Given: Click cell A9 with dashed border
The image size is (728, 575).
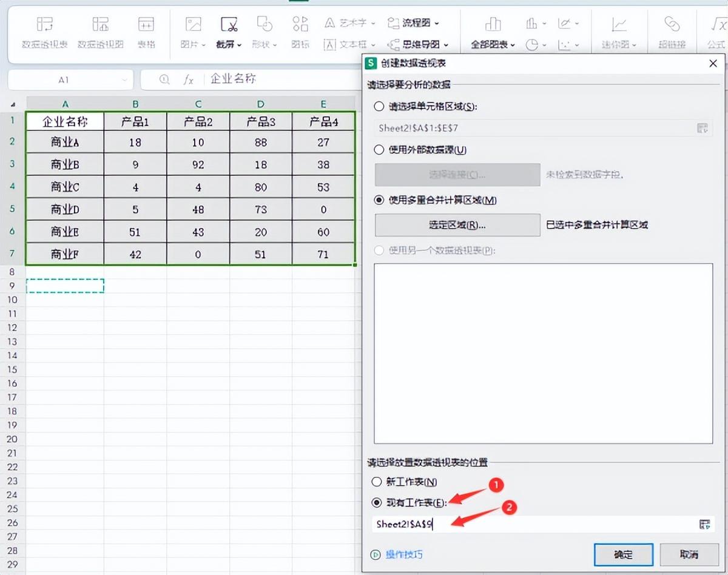Looking at the screenshot, I should pos(65,286).
